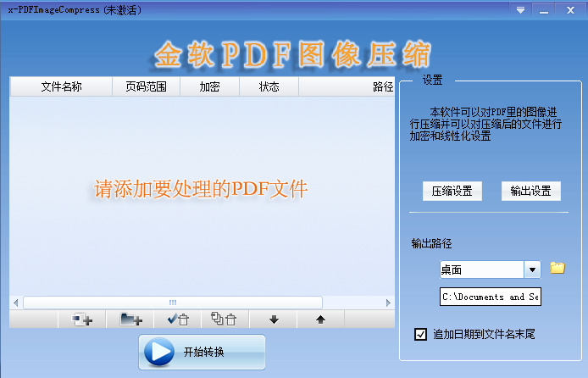
Task: Start conversion with 开始转换 button
Action: click(x=202, y=352)
